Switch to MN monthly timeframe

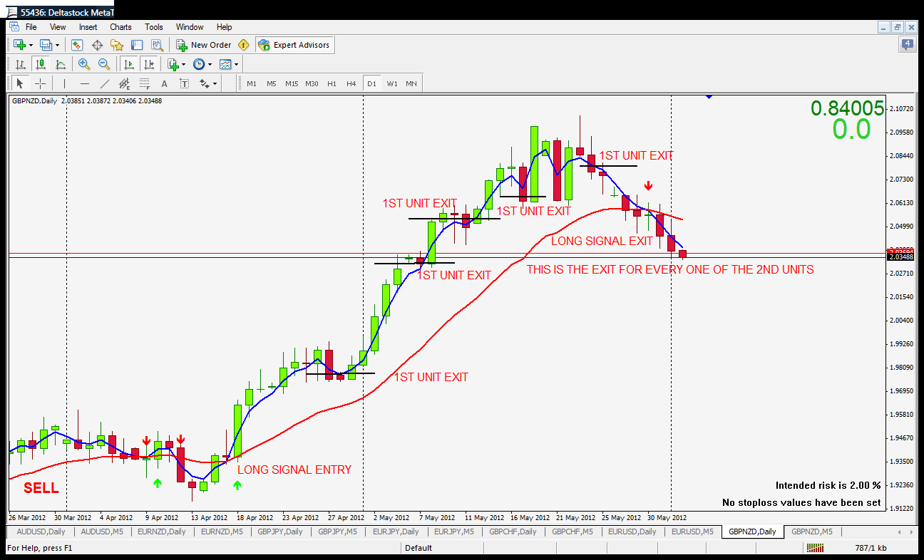click(x=411, y=83)
